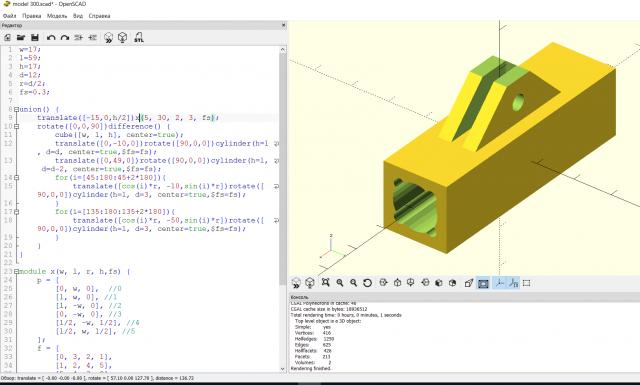This screenshot has width=640, height=385.
Task: Switch to the Front view
Action: click(x=439, y=283)
